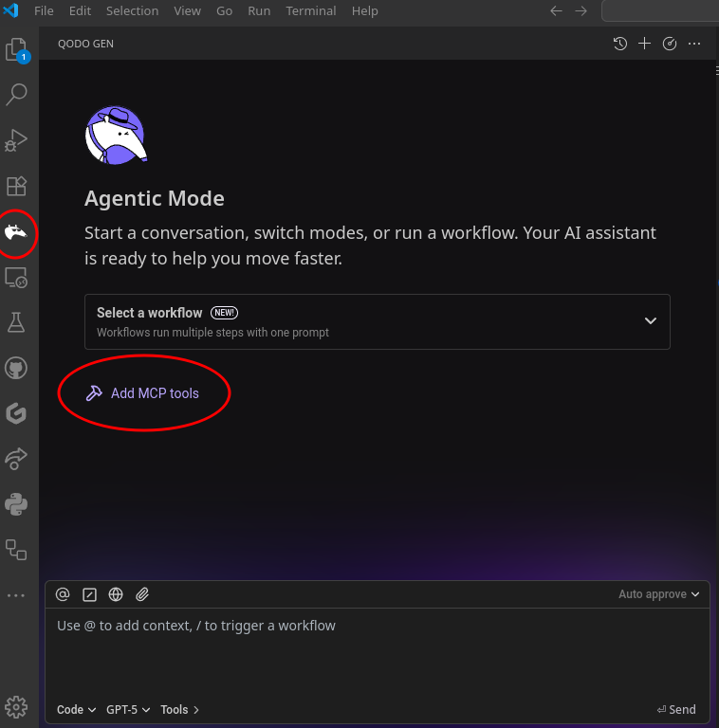The height and width of the screenshot is (728, 719).
Task: Open the Selection menu
Action: [133, 10]
